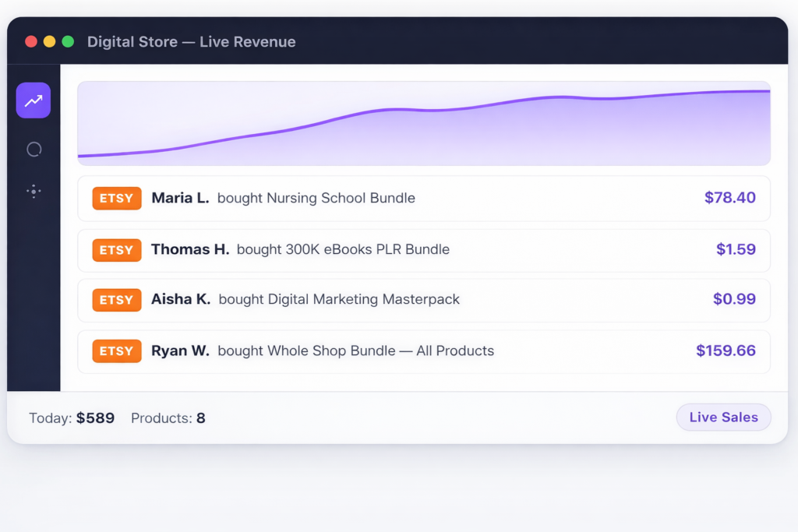Screen dimensions: 798x532
Task: Click the $78.40 sale amount
Action: point(729,198)
